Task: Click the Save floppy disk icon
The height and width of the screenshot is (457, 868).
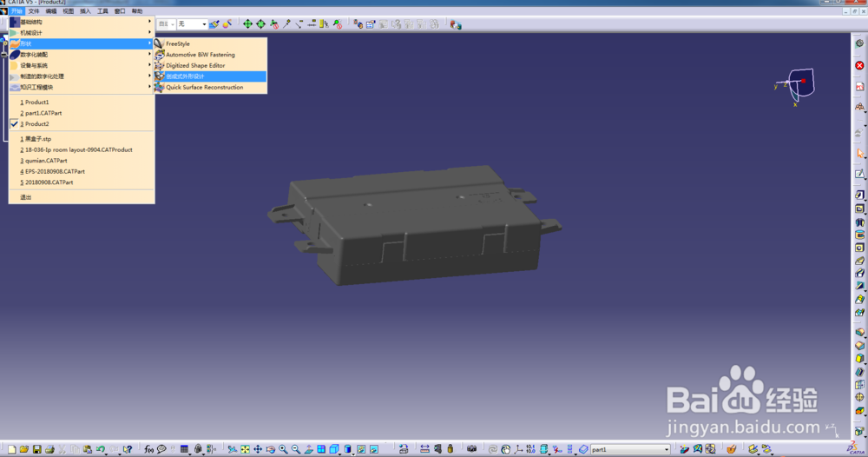Action: tap(36, 449)
